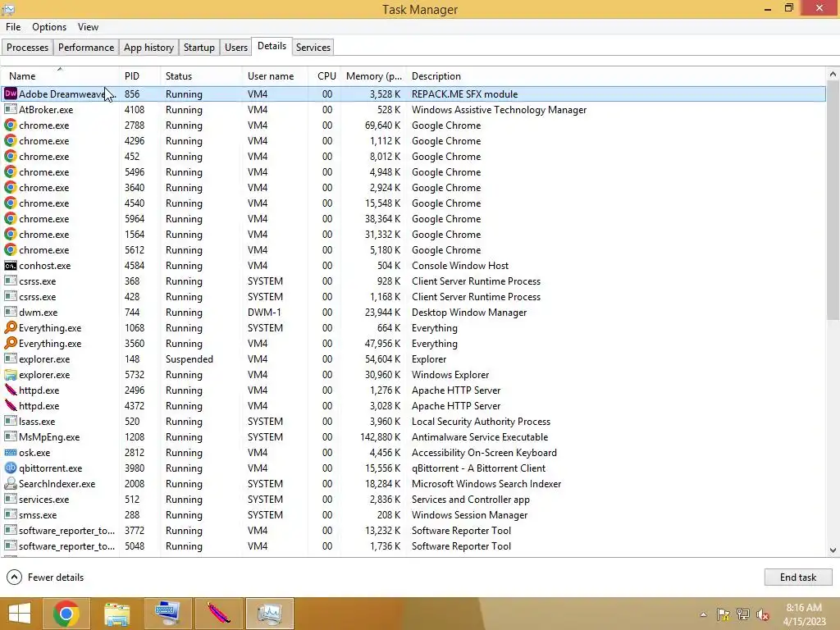The width and height of the screenshot is (840, 630).
Task: Click Everything.exe icon with PID 1068
Action: coord(10,327)
